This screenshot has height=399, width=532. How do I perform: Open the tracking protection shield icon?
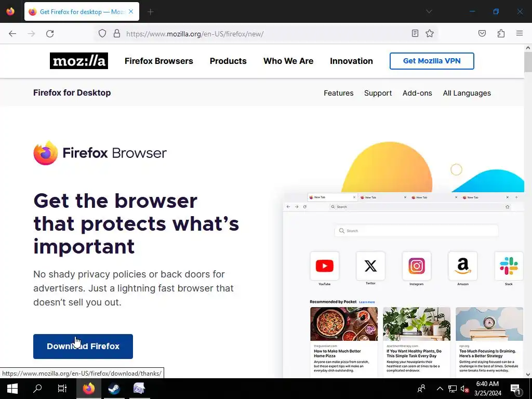102,34
